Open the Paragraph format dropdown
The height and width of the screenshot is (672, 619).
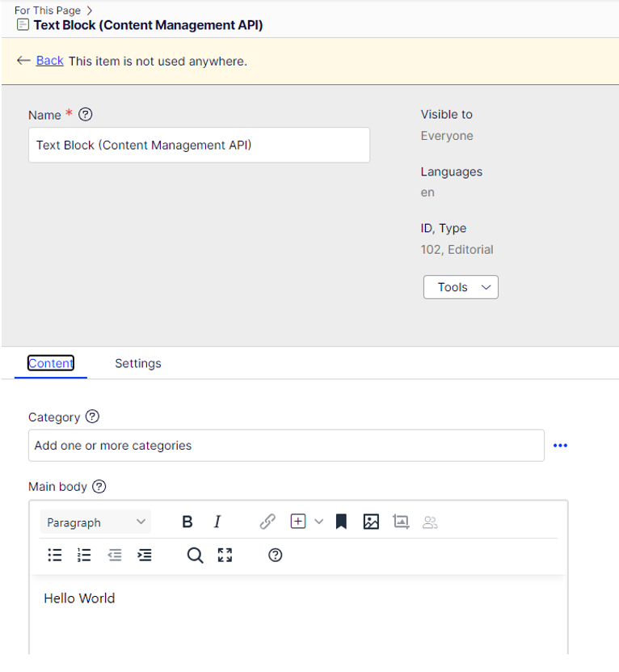click(95, 522)
